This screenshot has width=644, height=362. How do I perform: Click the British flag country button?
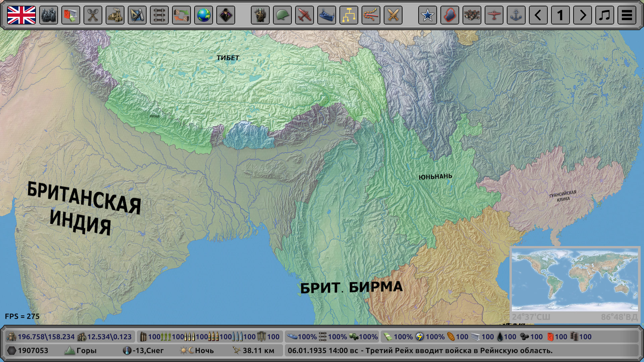pyautogui.click(x=21, y=15)
